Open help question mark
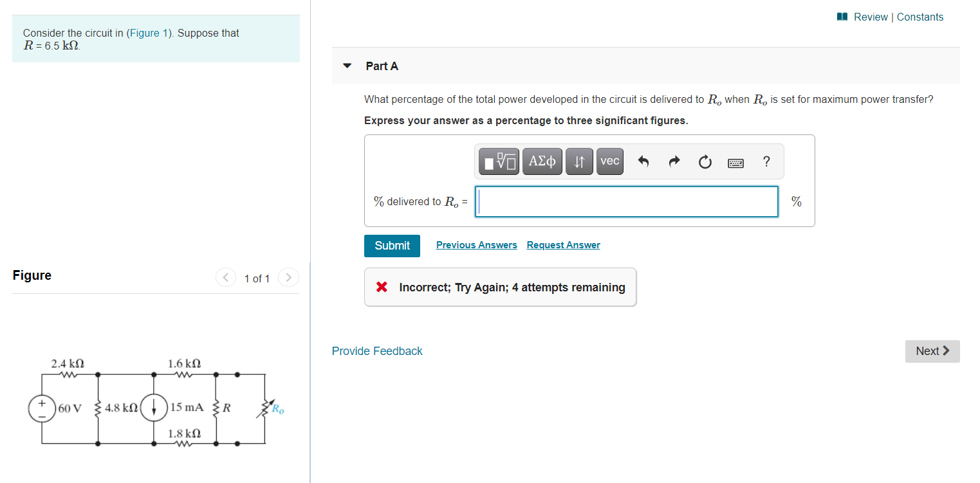The image size is (980, 483). (x=766, y=161)
